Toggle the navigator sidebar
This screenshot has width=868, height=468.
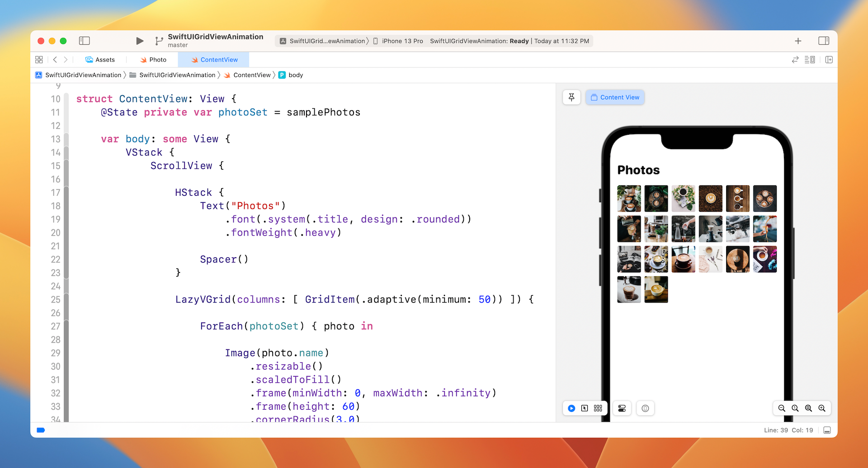pos(85,41)
